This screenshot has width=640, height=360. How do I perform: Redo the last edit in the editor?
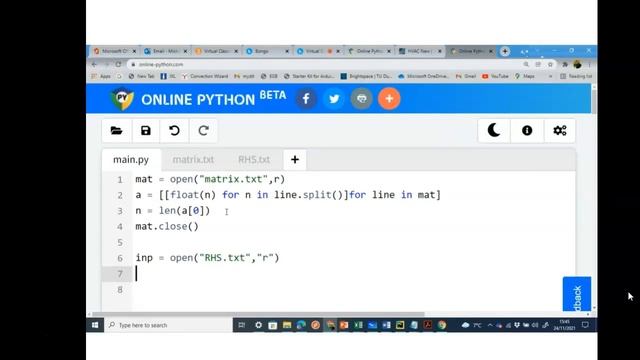click(x=203, y=131)
